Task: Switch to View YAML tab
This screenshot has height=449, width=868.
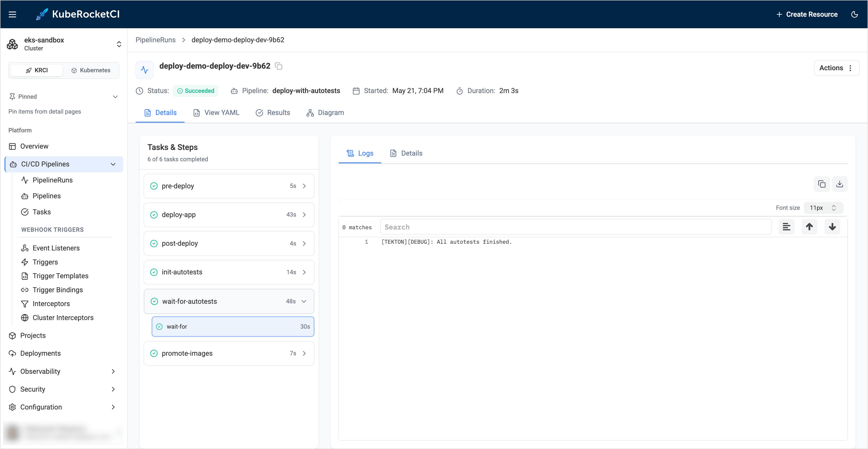Action: pos(216,112)
